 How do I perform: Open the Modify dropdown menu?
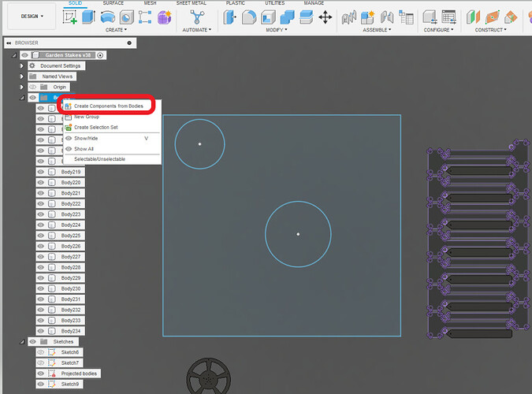277,30
